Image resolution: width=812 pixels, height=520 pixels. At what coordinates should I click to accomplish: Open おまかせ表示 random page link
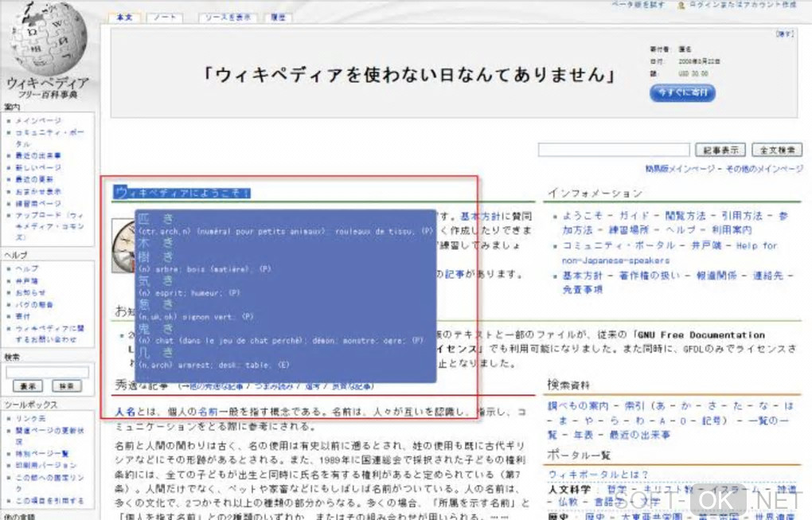(x=37, y=192)
